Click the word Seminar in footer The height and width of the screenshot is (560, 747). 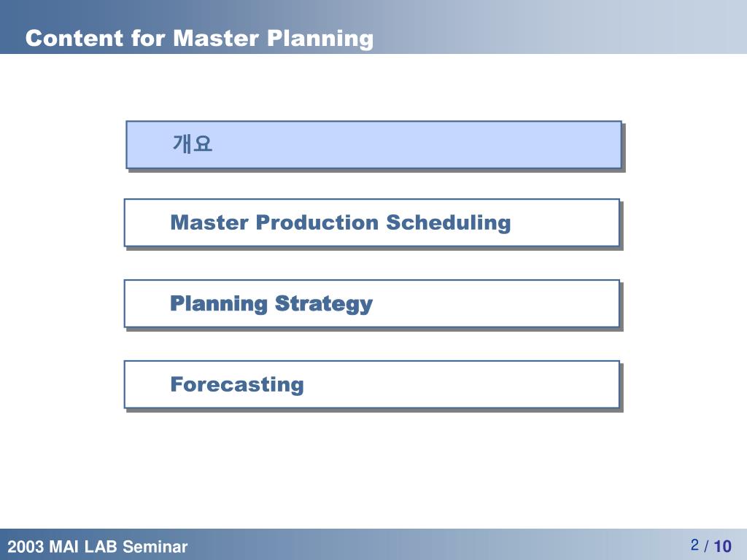[155, 546]
